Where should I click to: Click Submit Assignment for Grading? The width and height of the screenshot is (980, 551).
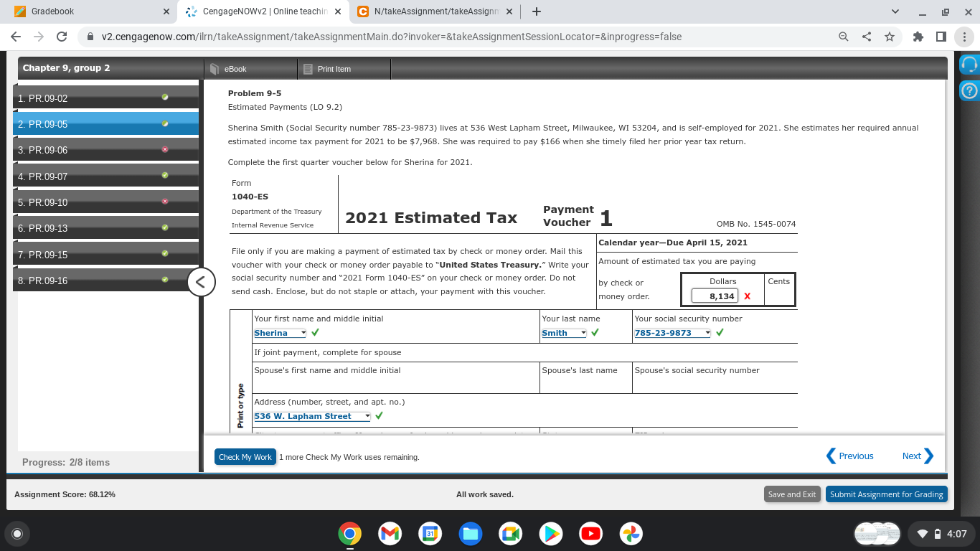tap(887, 494)
